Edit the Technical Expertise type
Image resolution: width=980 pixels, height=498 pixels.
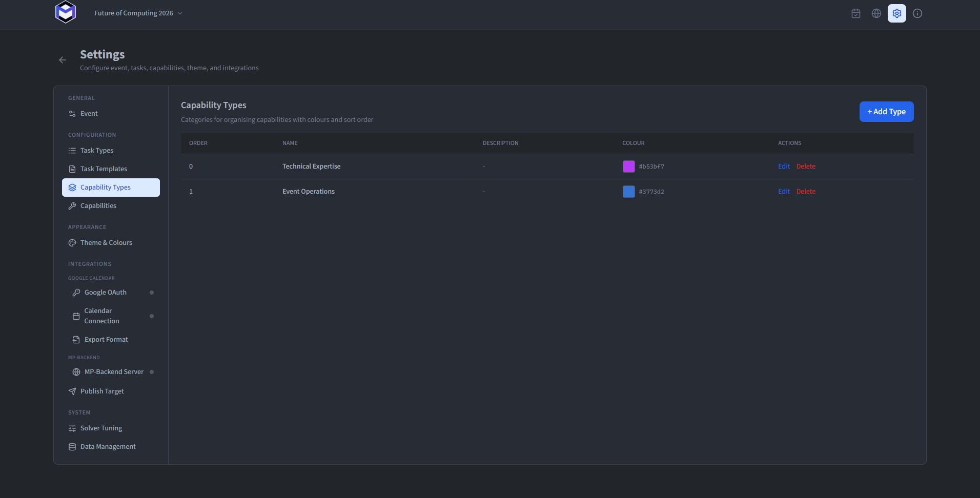784,167
